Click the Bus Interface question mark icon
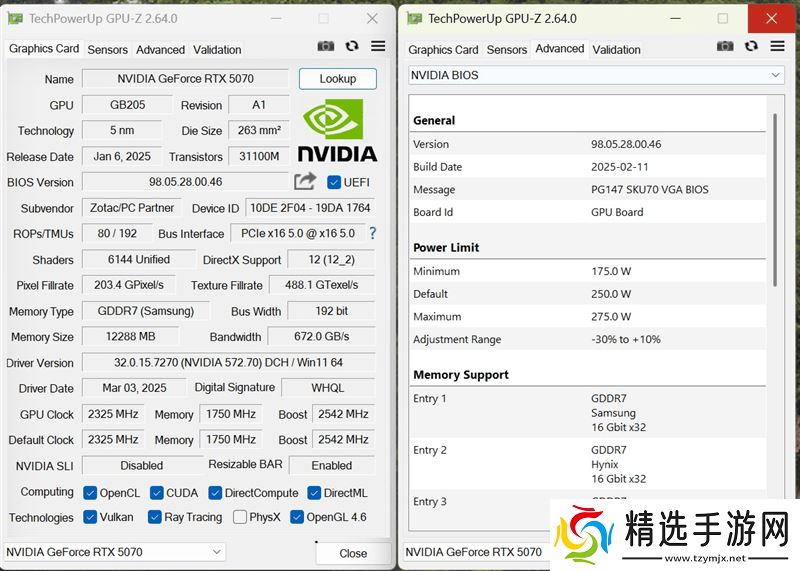Viewport: 800px width, 571px height. (373, 233)
